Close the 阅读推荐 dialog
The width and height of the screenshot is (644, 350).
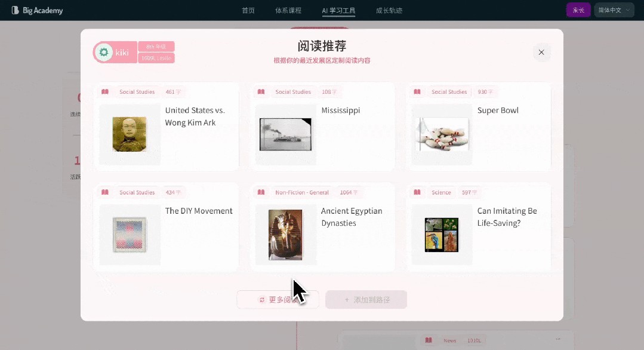coord(541,53)
